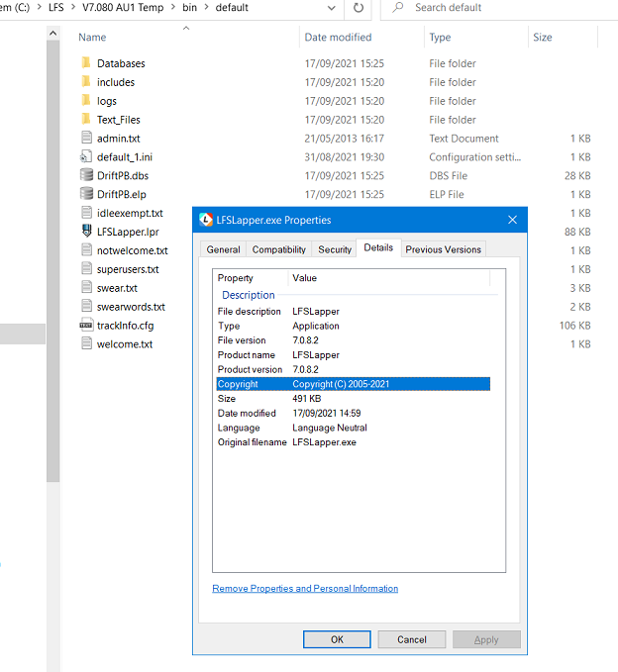
Task: Expand the chevron after bin in breadcrumb
Action: point(206,7)
